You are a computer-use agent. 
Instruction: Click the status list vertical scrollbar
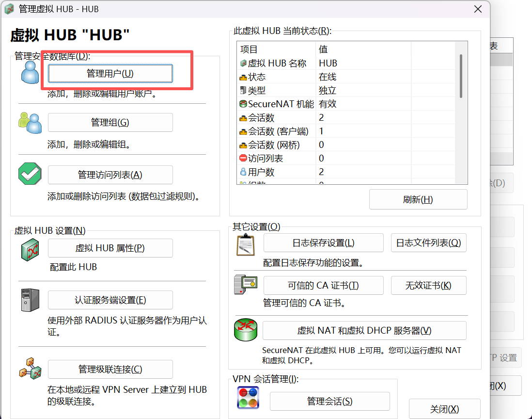(x=461, y=76)
